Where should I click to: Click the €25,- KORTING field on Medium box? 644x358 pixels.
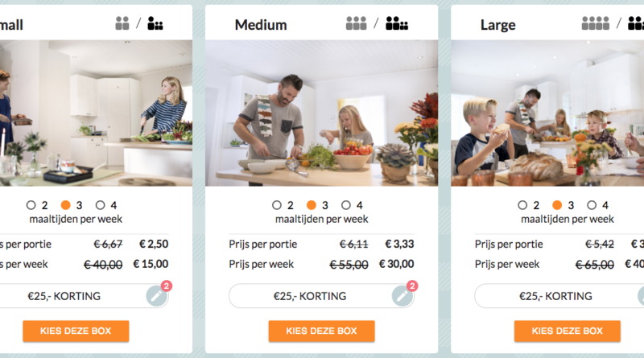(x=311, y=296)
